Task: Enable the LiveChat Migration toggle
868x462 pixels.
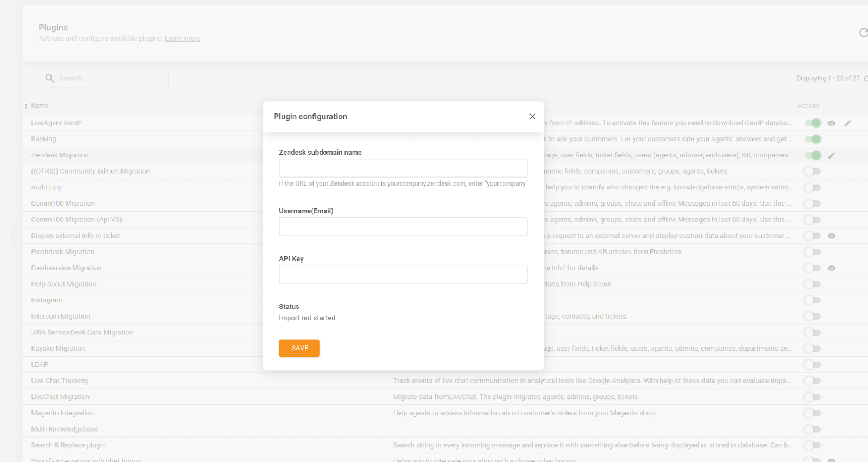Action: pos(813,397)
